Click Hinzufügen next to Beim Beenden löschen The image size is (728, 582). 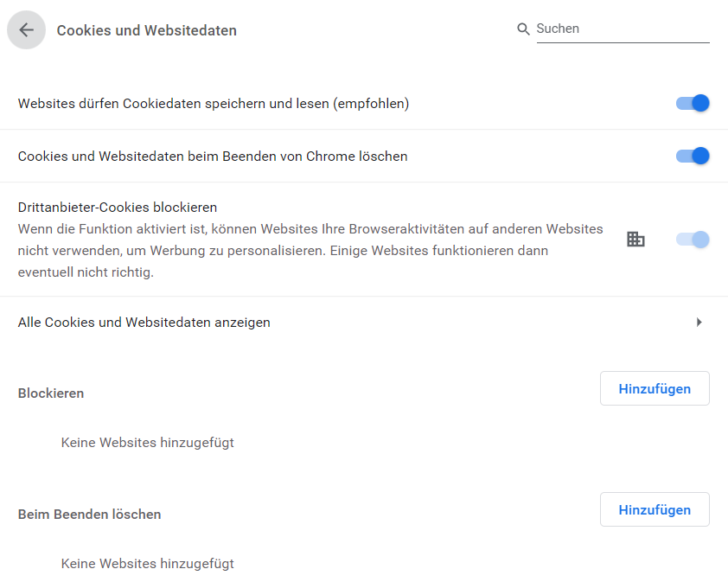(655, 509)
